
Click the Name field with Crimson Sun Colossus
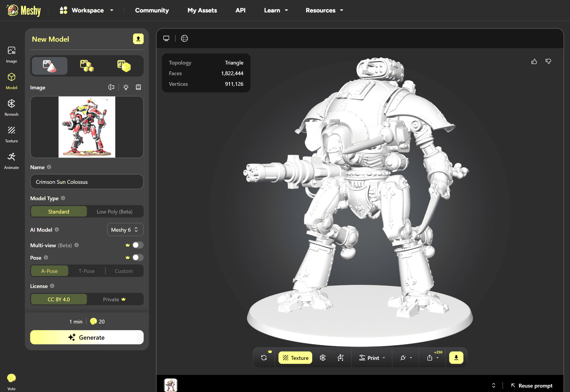click(x=87, y=182)
